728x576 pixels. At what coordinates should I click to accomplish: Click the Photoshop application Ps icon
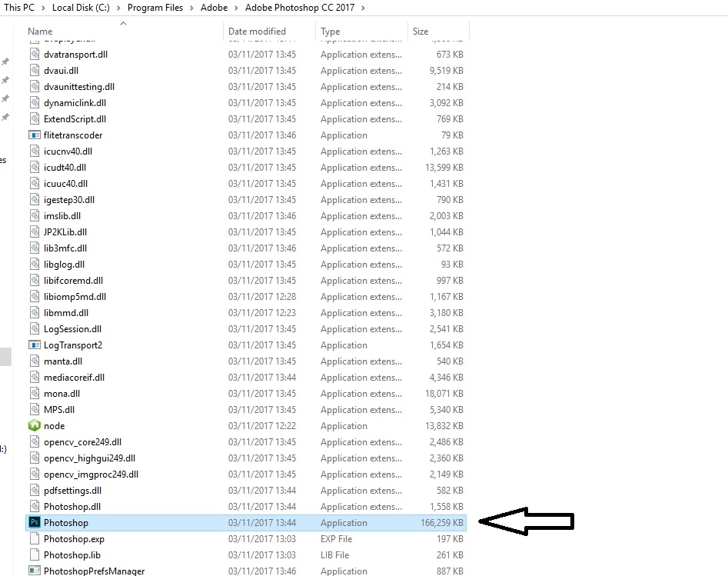coord(35,522)
